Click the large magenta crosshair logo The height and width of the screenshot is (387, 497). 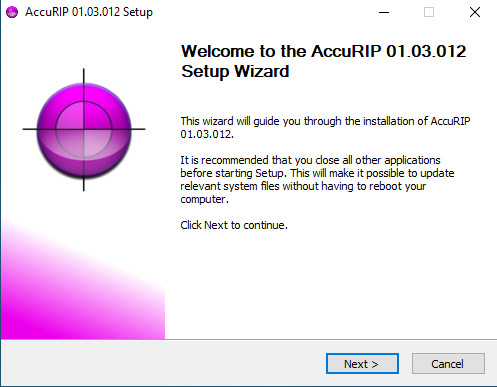(84, 130)
